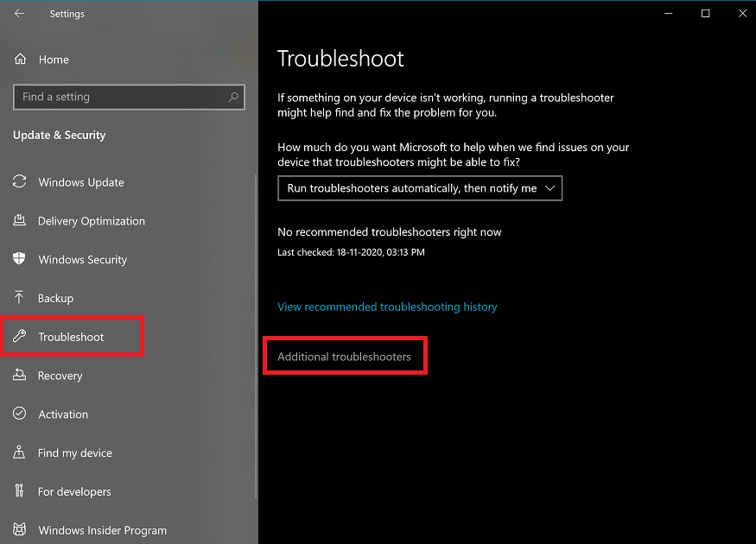The image size is (756, 544).
Task: Click the Windows Update sync icon
Action: (19, 181)
